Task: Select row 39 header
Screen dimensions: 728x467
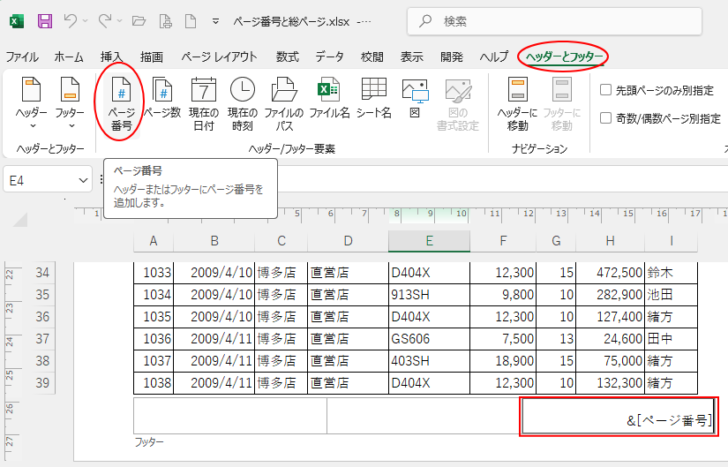Action: click(x=42, y=383)
